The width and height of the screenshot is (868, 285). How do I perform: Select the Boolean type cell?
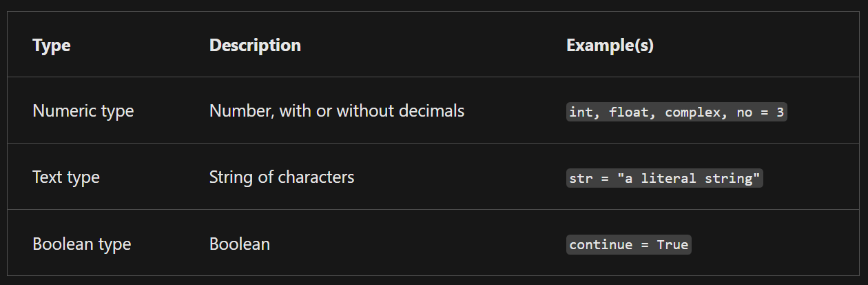point(82,244)
